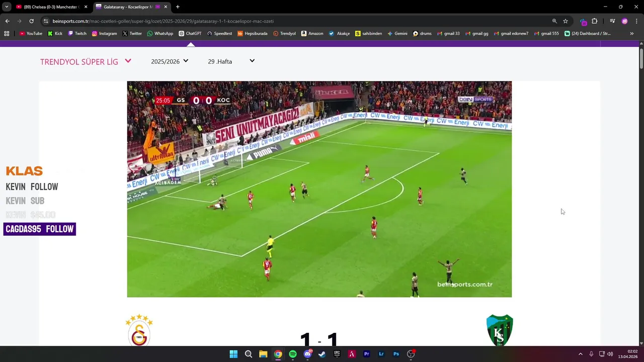
Task: Click the beinsports.com.tr address bar
Action: tap(297, 21)
